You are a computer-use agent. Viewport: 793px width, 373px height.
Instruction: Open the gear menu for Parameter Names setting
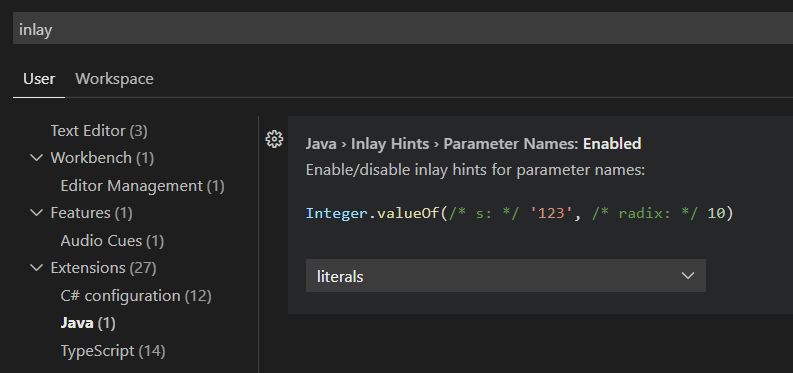pyautogui.click(x=274, y=139)
